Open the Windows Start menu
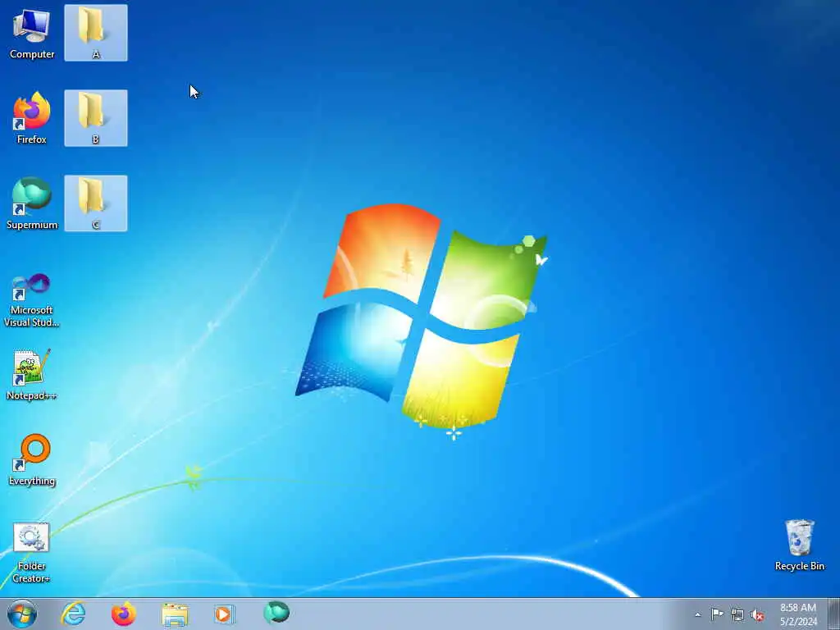 pos(22,614)
